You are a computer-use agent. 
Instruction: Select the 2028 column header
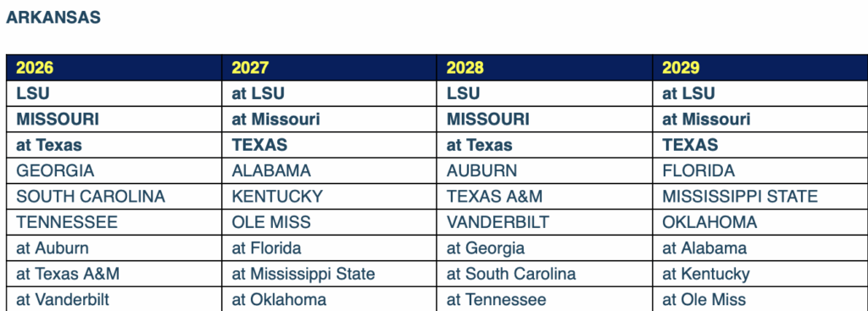click(x=545, y=68)
